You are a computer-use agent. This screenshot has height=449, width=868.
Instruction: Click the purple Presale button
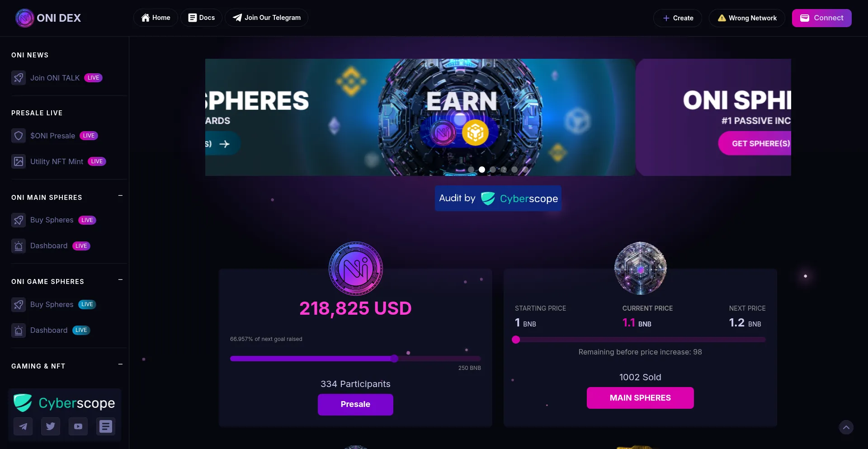(355, 404)
